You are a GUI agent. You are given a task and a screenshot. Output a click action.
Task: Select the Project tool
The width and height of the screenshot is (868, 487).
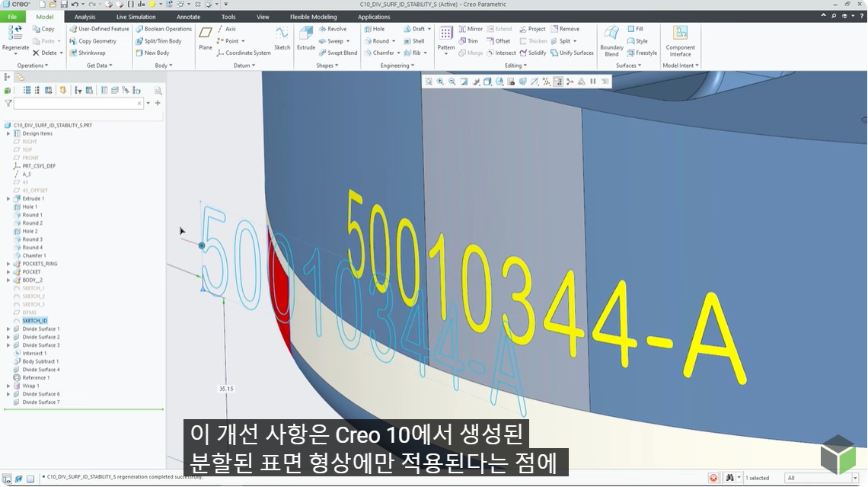click(532, 29)
